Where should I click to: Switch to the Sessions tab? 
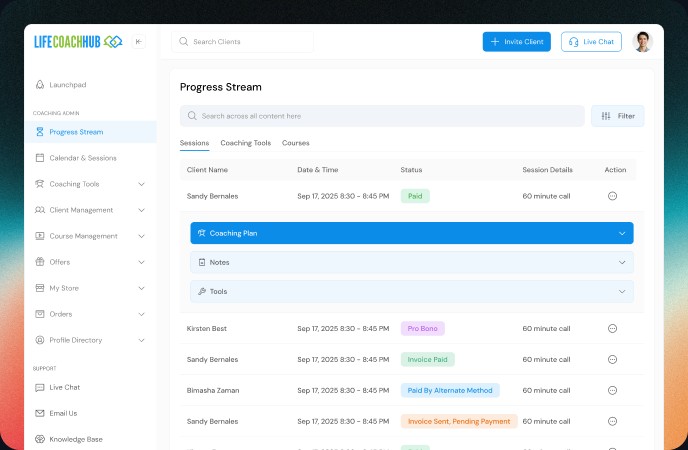coord(194,143)
